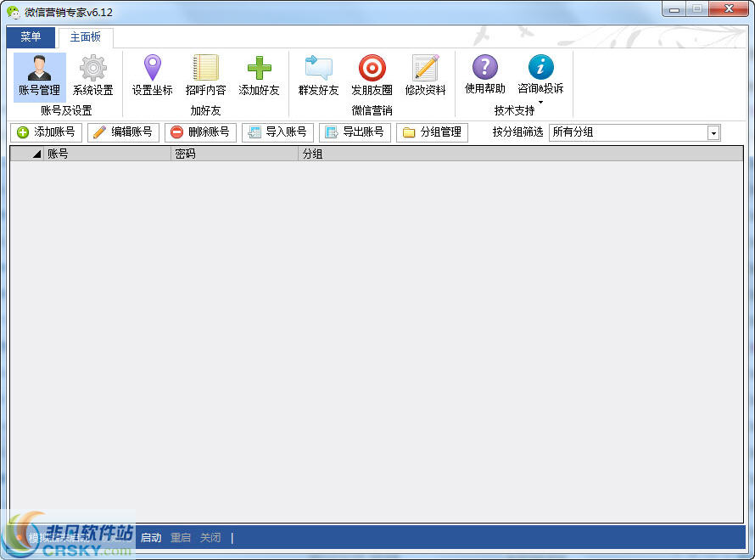Select the 设置坐标 set coordinates tool
Image resolution: width=755 pixels, height=560 pixels.
click(x=151, y=75)
